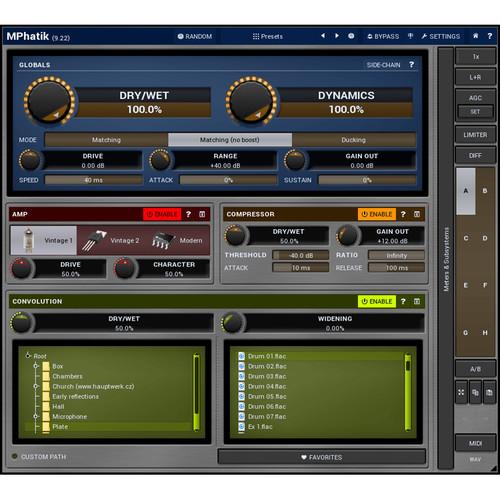Click the Compressor DRY/WET knob
This screenshot has height=500, width=500.
pyautogui.click(x=236, y=235)
